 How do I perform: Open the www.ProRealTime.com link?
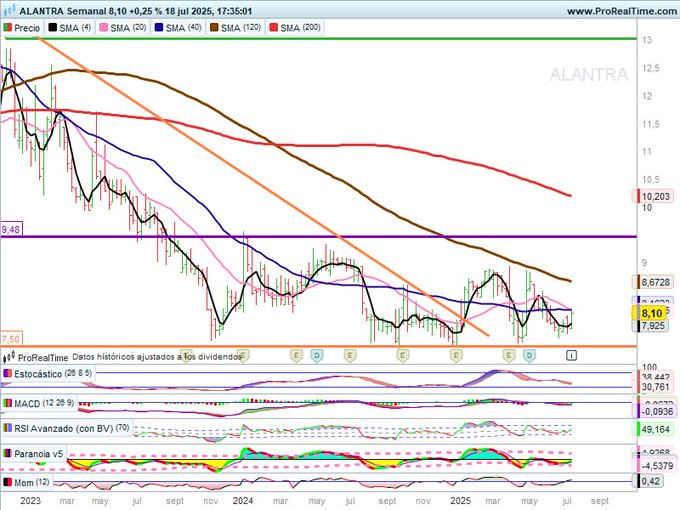pos(621,11)
